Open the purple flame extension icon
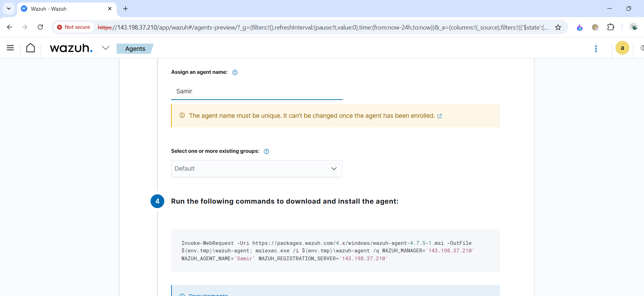This screenshot has height=296, width=644. point(580,27)
